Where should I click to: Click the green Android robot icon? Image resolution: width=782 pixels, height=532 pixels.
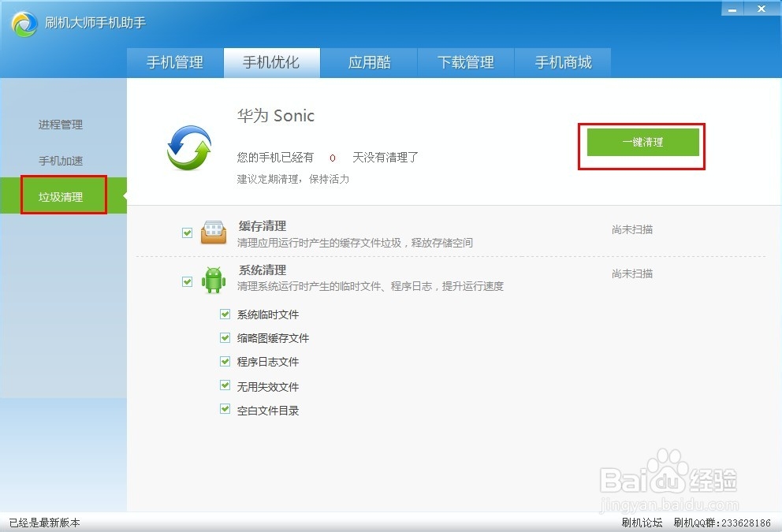214,280
